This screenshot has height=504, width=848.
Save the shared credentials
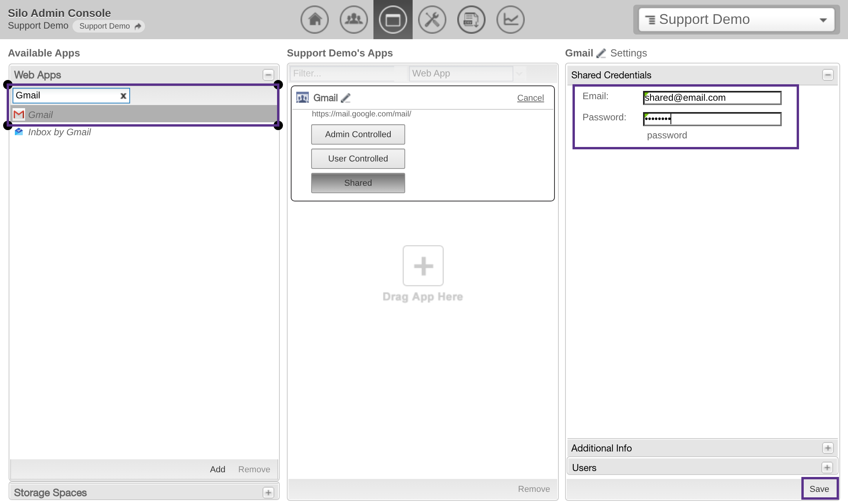[819, 489]
